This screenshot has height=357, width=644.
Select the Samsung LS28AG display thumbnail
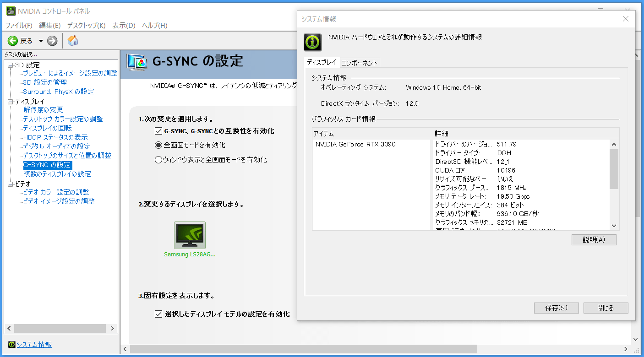click(190, 235)
